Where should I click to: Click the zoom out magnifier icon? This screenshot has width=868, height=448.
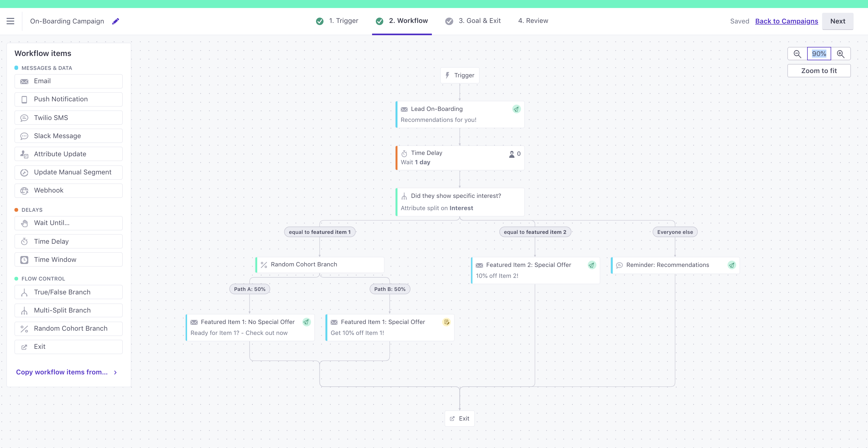(797, 54)
